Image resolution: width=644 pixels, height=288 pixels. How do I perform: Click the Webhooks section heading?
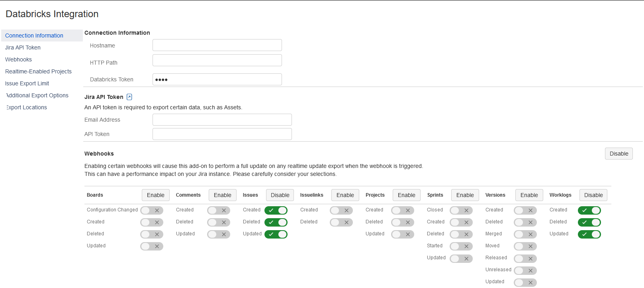tap(99, 154)
